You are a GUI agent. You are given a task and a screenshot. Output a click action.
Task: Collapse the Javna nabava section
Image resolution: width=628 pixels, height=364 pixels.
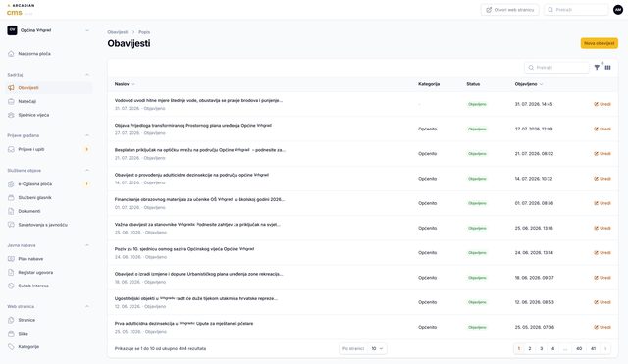point(87,245)
